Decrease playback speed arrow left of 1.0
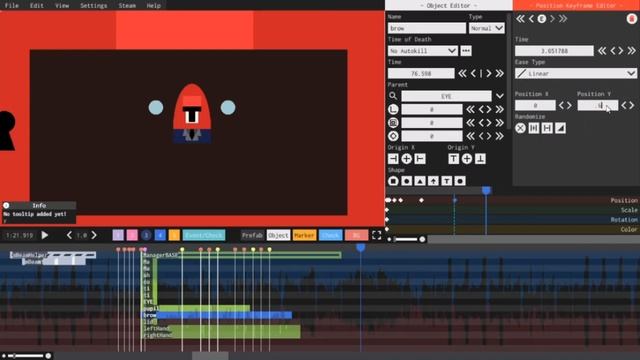Screen dimensions: 640x360 69,235
